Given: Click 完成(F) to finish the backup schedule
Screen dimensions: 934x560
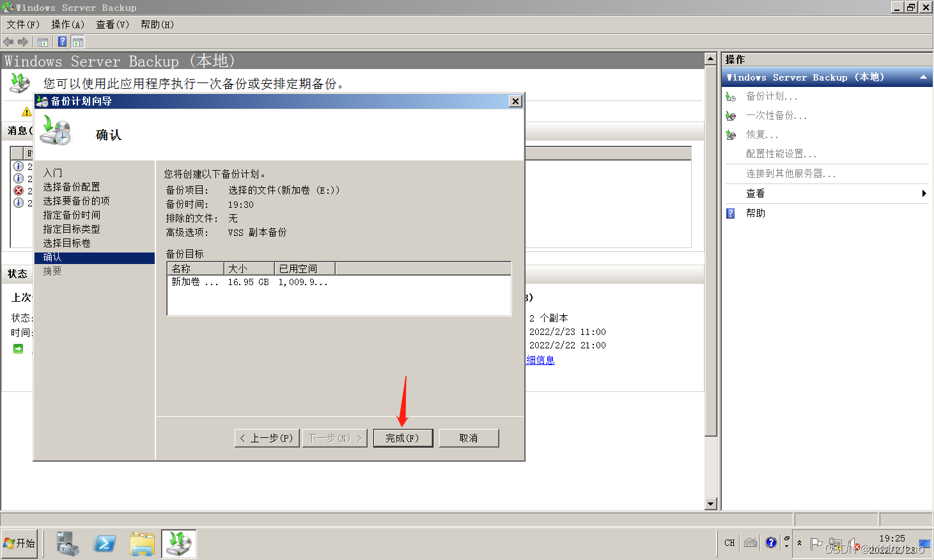Looking at the screenshot, I should click(x=403, y=438).
